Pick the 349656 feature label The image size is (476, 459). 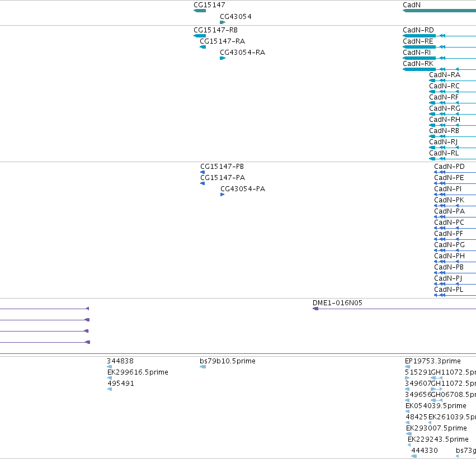pyautogui.click(x=418, y=395)
